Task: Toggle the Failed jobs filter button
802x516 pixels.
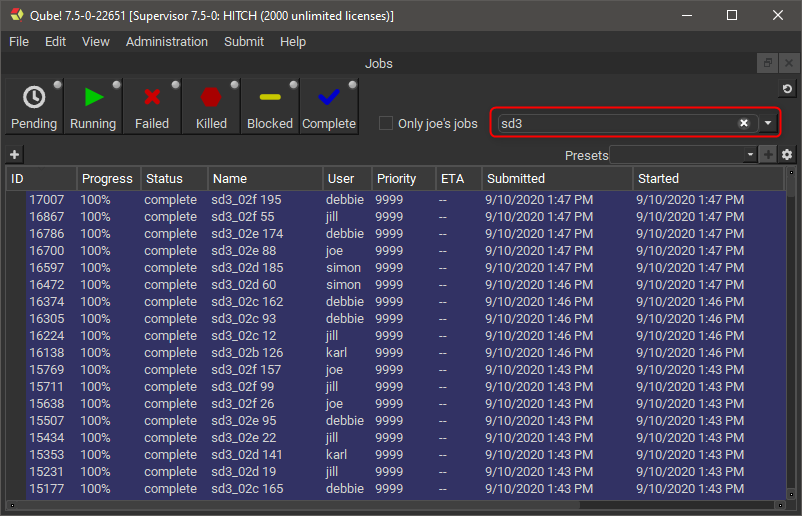Action: click(152, 107)
